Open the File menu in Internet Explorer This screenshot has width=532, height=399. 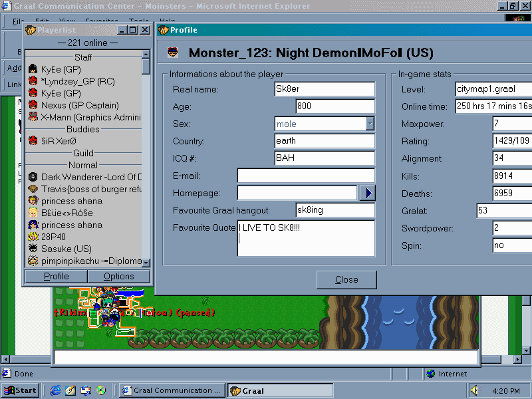pos(18,21)
